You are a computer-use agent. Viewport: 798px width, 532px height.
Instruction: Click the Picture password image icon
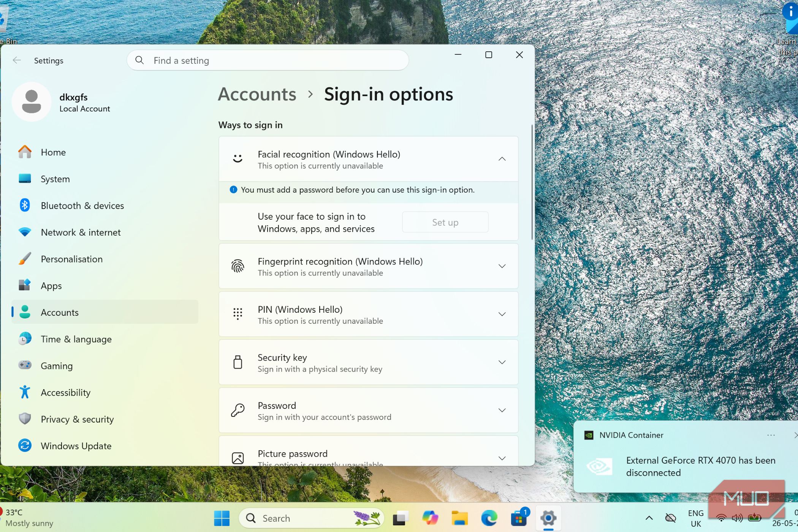coord(237,458)
